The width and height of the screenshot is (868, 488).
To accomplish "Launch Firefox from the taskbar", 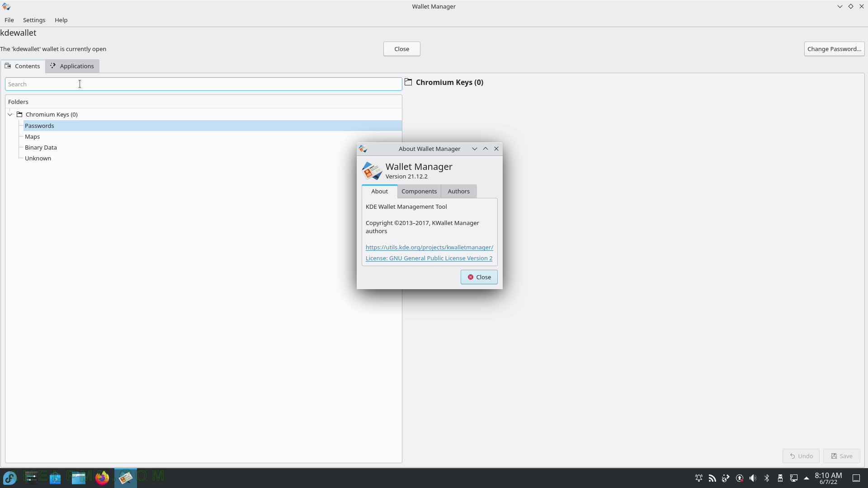I will (x=102, y=478).
